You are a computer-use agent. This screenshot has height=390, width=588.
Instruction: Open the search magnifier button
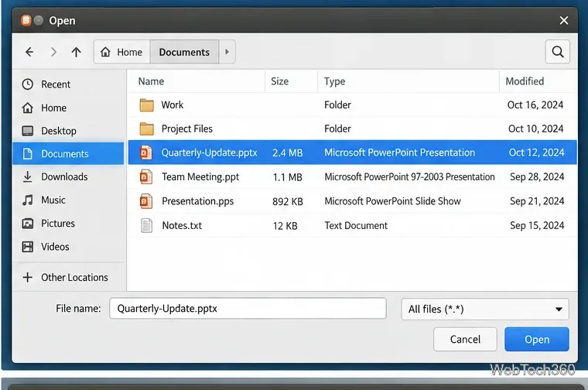pos(558,51)
